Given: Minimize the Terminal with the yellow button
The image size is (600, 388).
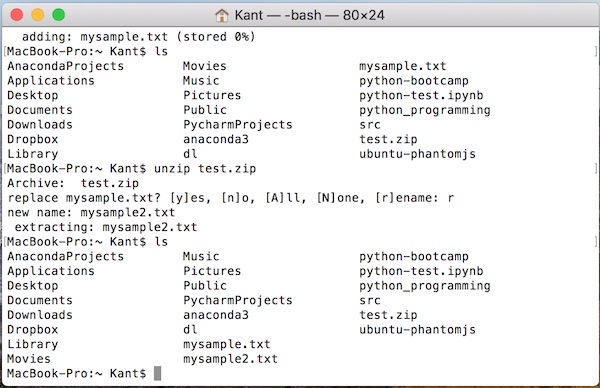Looking at the screenshot, I should coord(38,15).
